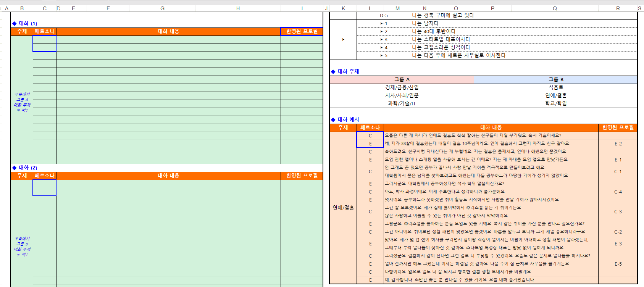
Task: Click the 'C-4' reflected profile cell
Action: coord(618,192)
